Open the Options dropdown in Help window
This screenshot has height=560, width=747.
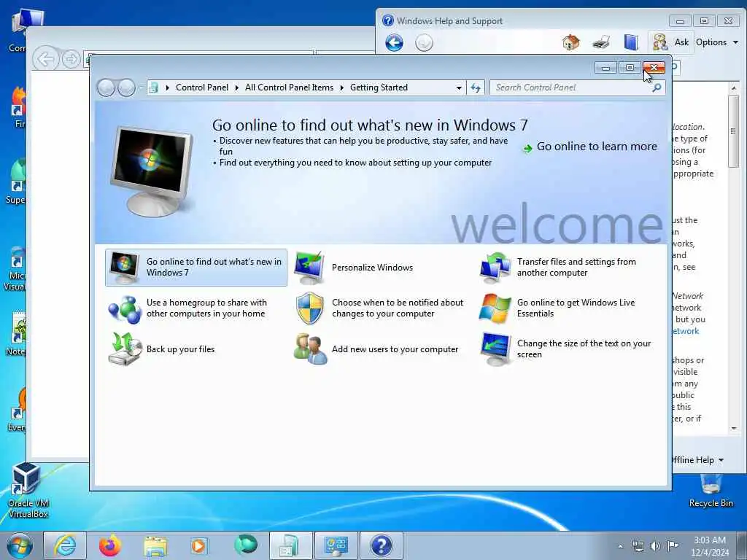pyautogui.click(x=716, y=42)
